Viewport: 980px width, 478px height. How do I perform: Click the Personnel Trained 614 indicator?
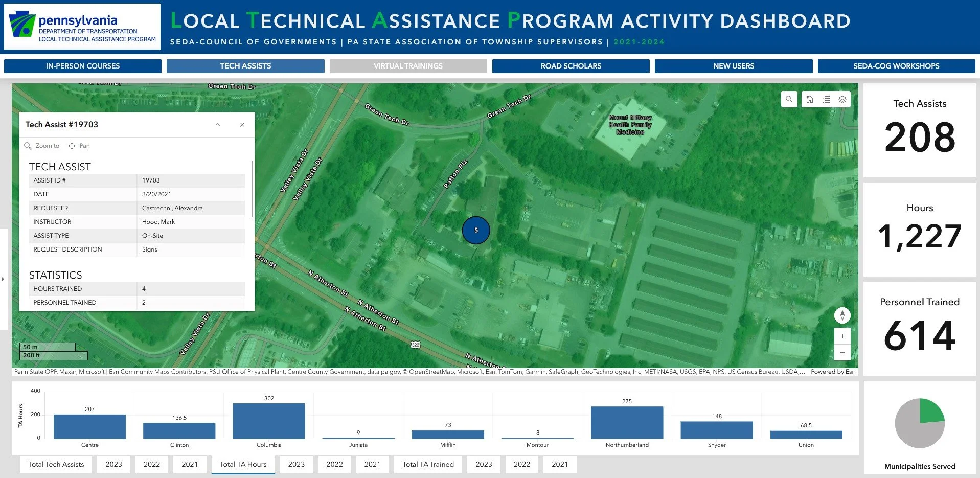(x=920, y=329)
